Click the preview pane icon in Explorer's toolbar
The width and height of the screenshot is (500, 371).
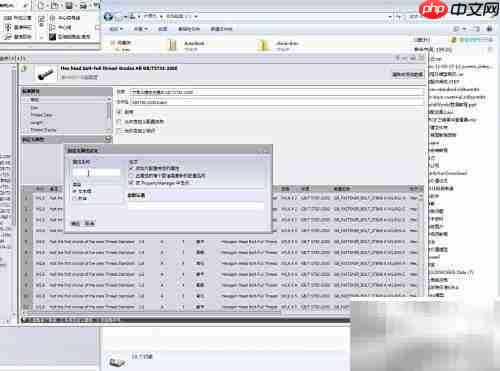tap(477, 29)
